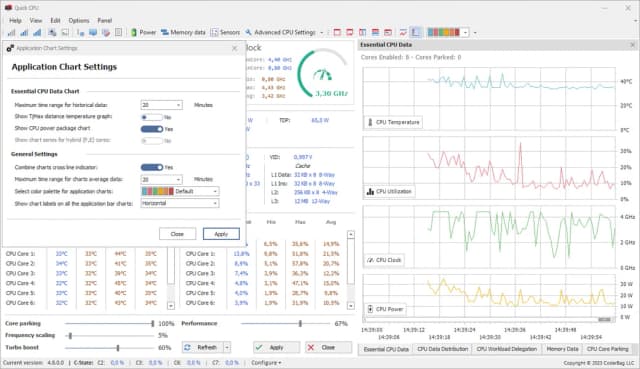Switch to the CPU Core Parking tab
Viewport: 640px width, 369px height.
coord(607,349)
